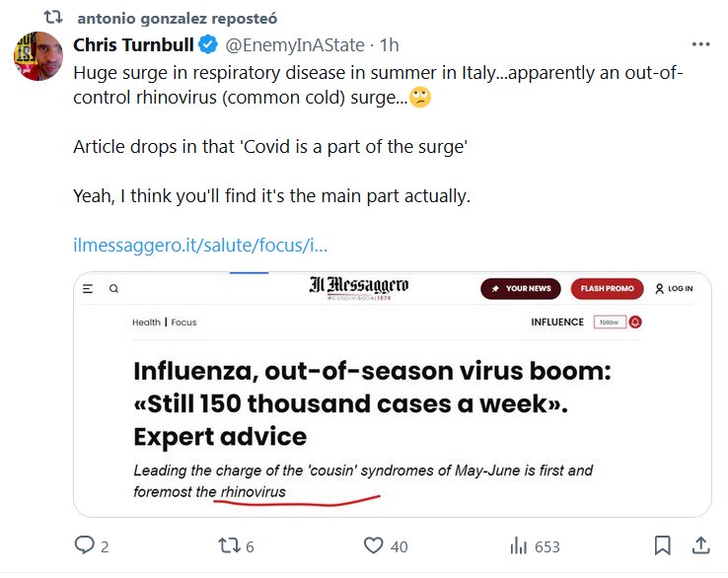Click the red notification bell icon
Viewport: 728px width, 578px height.
635,322
